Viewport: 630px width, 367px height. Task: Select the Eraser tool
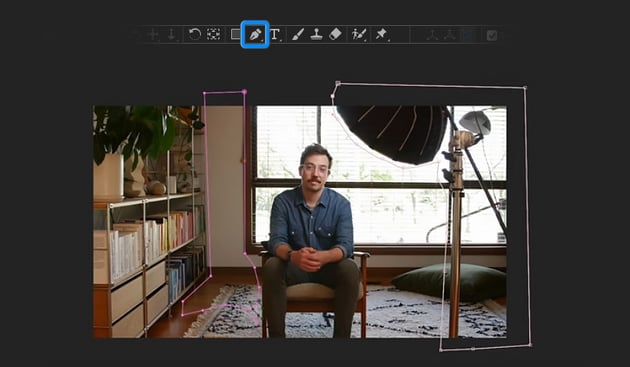[335, 35]
